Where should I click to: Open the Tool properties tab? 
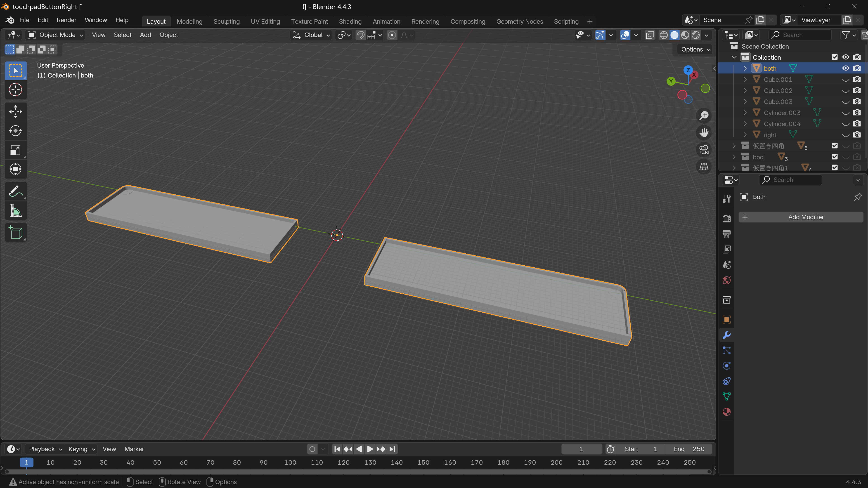[x=726, y=199]
